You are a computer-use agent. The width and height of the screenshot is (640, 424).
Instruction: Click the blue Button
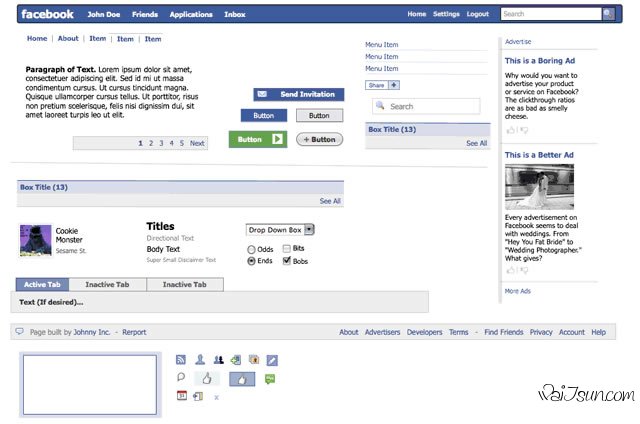(264, 115)
